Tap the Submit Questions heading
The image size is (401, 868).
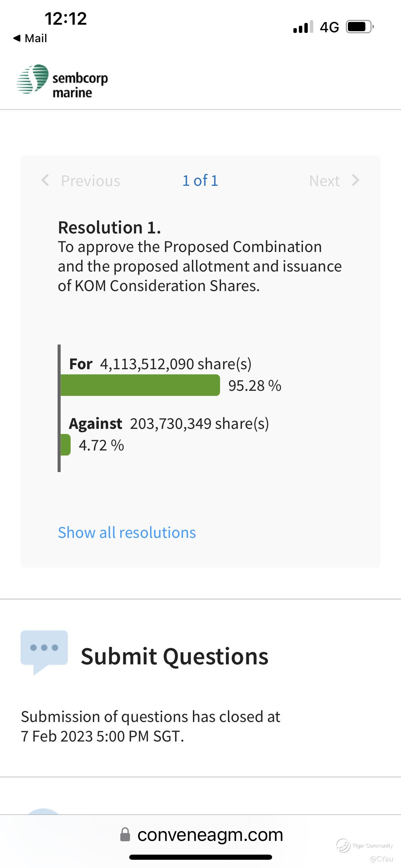point(174,656)
